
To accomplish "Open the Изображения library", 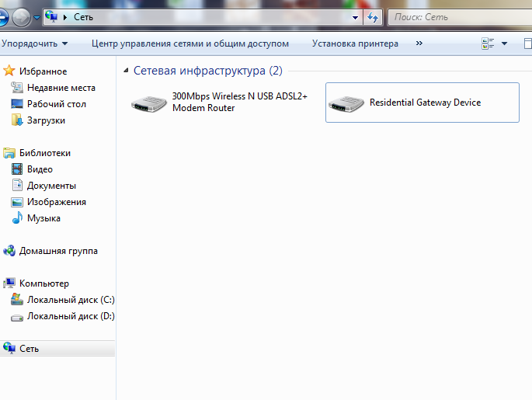I will (x=57, y=202).
